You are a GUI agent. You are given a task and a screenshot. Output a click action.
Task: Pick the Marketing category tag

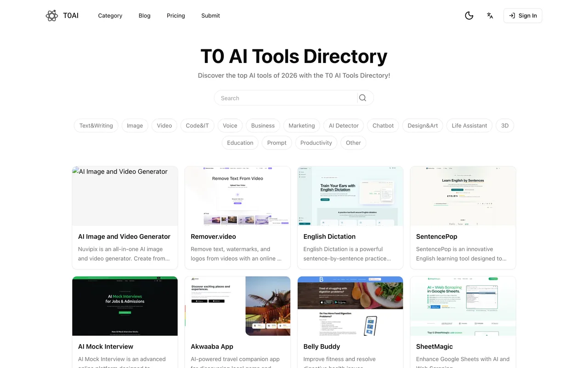(302, 126)
